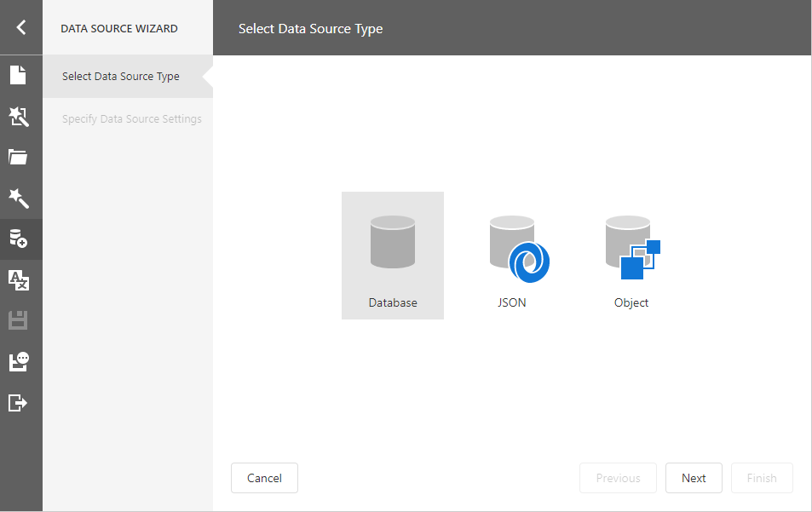Choose the JSON data source type
This screenshot has height=512, width=812.
tap(512, 256)
